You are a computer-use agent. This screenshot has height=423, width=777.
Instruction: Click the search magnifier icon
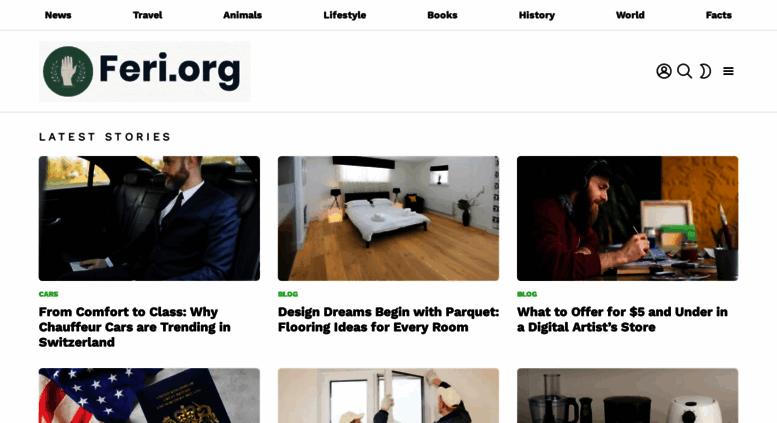[x=684, y=71]
